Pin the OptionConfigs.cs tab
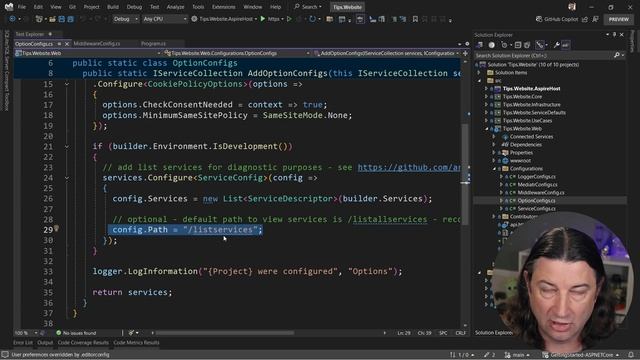Image resolution: width=640 pixels, height=360 pixels. point(59,44)
